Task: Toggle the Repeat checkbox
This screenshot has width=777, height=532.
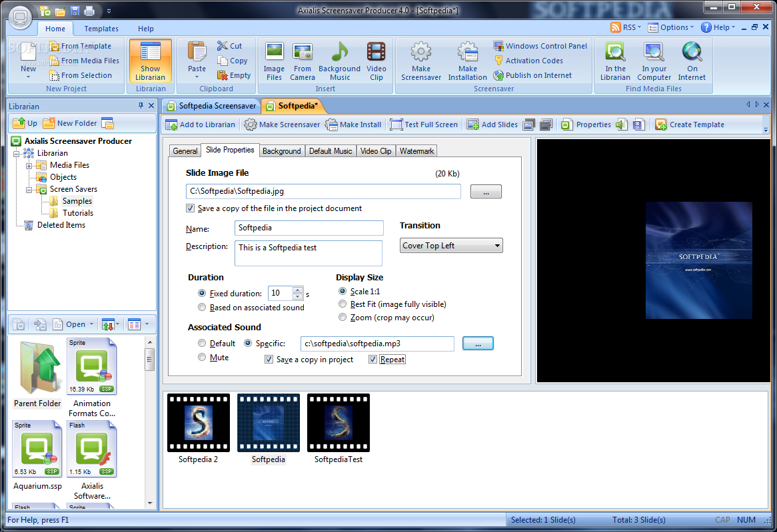Action: [x=373, y=359]
